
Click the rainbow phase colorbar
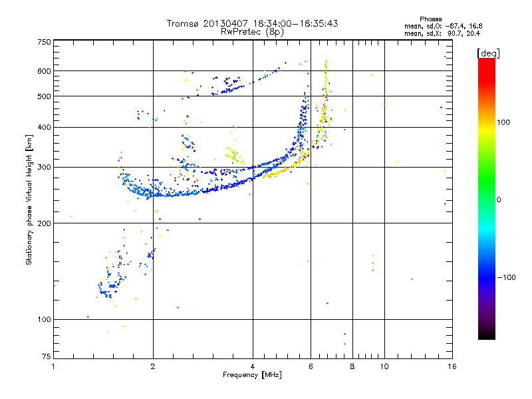coord(487,198)
